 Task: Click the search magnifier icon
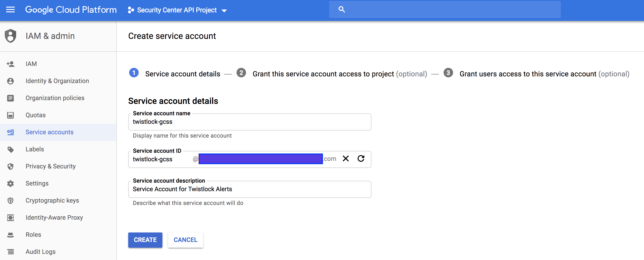[341, 9]
